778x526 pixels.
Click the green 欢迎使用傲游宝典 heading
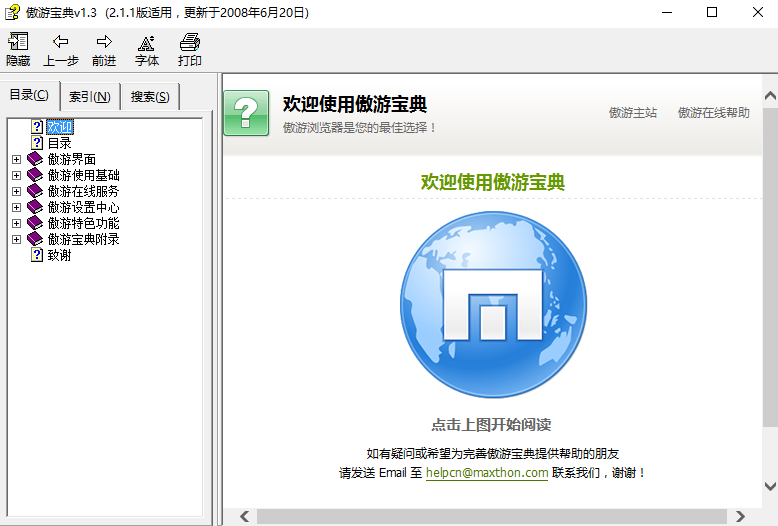coord(493,182)
